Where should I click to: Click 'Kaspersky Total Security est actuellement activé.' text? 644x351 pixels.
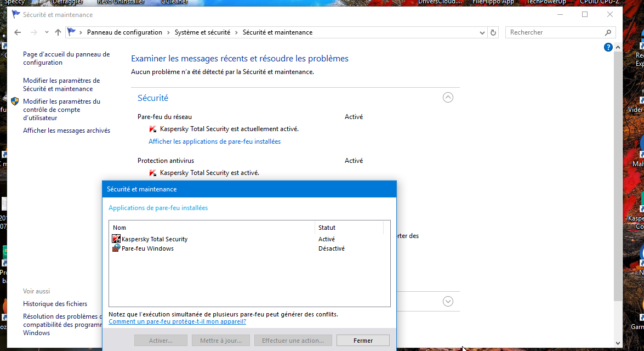tap(229, 129)
